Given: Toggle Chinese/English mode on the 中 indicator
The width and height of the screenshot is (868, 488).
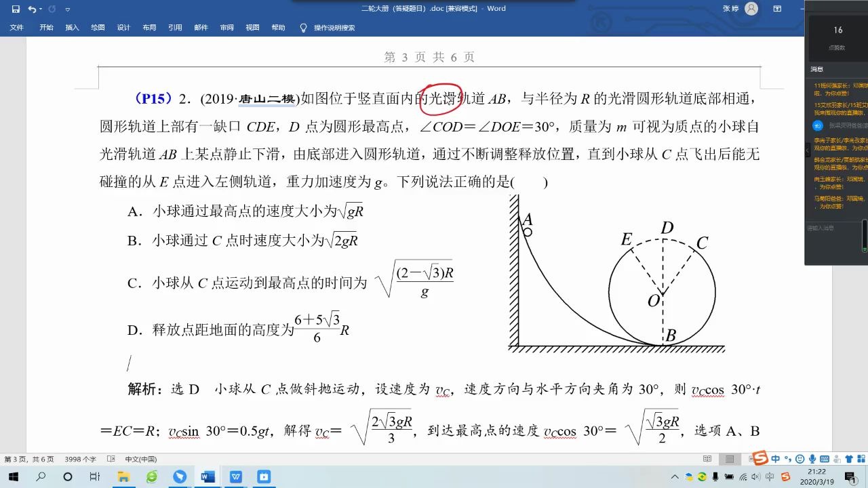Looking at the screenshot, I should [776, 459].
